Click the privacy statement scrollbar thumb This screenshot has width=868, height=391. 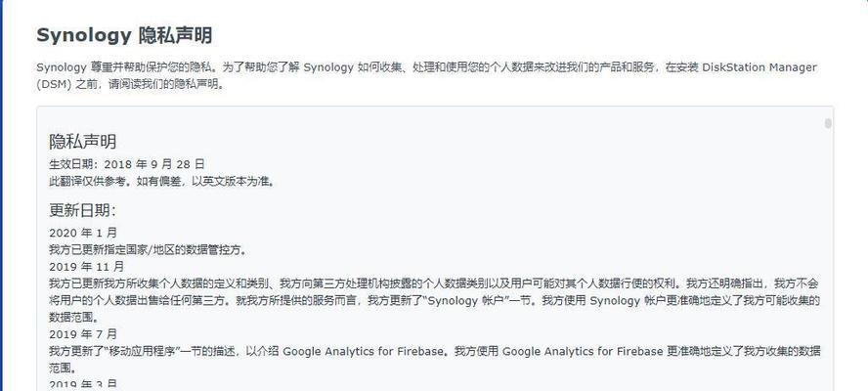click(828, 123)
